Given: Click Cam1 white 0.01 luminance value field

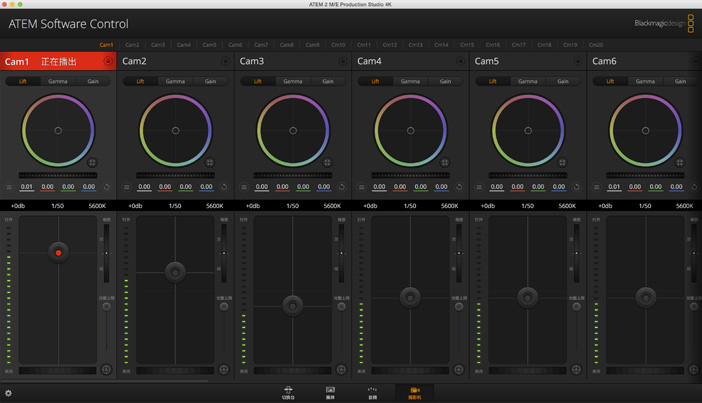Looking at the screenshot, I should coord(27,187).
